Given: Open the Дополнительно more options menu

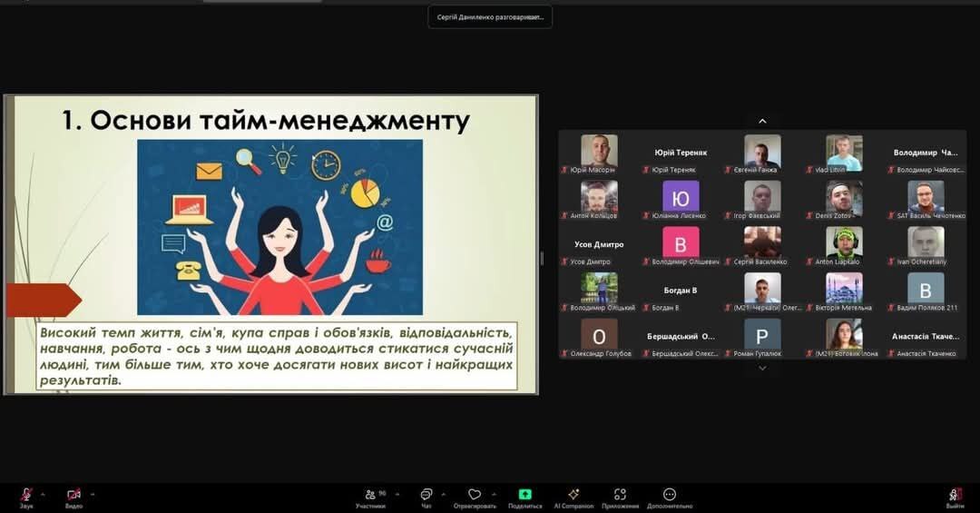Looking at the screenshot, I should [670, 495].
